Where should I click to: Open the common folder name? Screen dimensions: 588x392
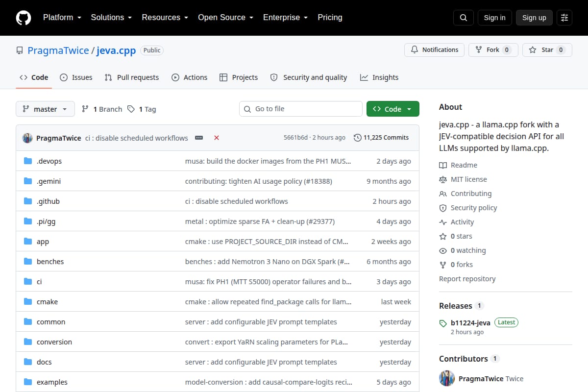tap(51, 322)
